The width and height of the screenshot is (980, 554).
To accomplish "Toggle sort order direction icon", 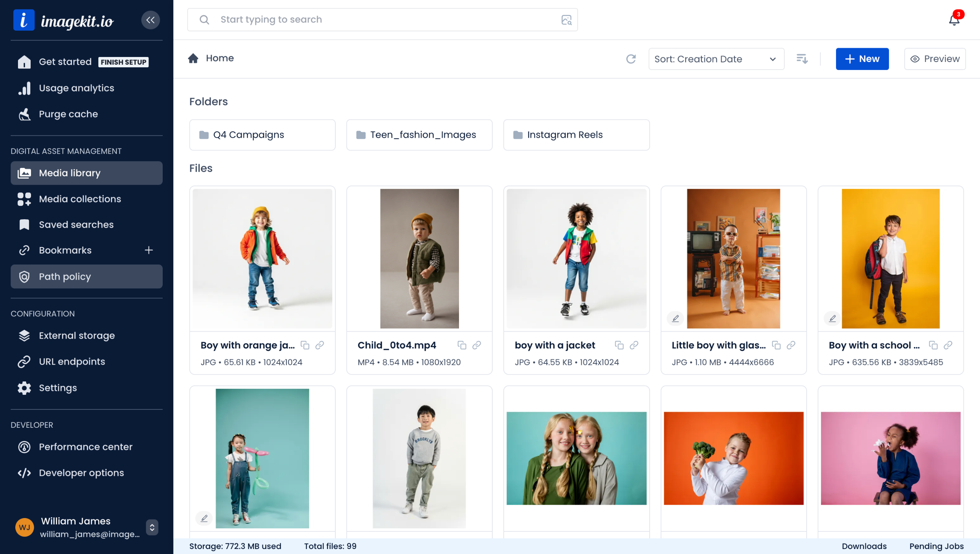I will point(802,59).
